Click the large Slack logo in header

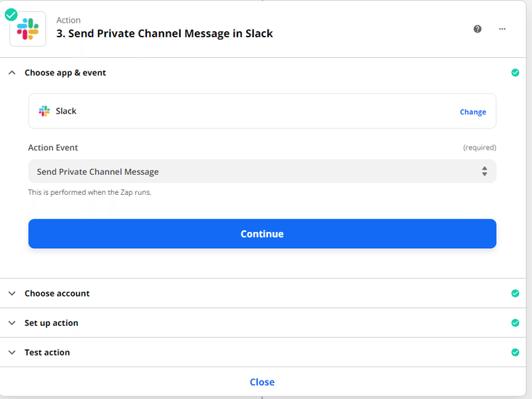[x=28, y=29]
